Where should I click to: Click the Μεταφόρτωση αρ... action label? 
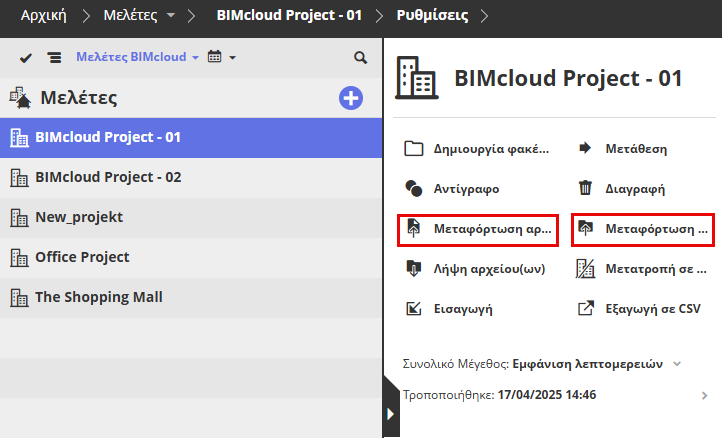492,229
